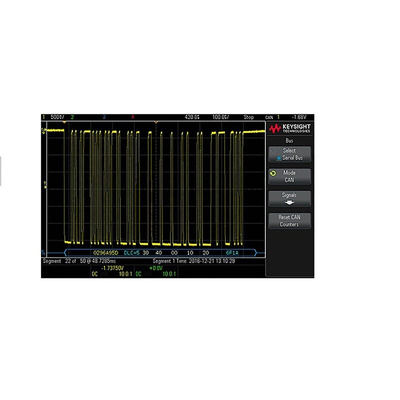Click the Stop run status indicator

click(x=249, y=117)
